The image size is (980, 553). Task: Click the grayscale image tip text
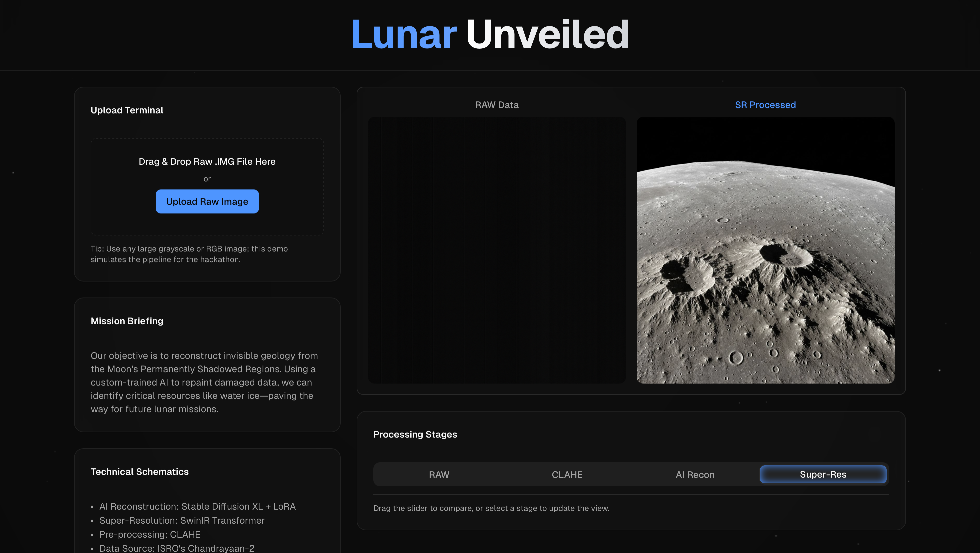189,254
